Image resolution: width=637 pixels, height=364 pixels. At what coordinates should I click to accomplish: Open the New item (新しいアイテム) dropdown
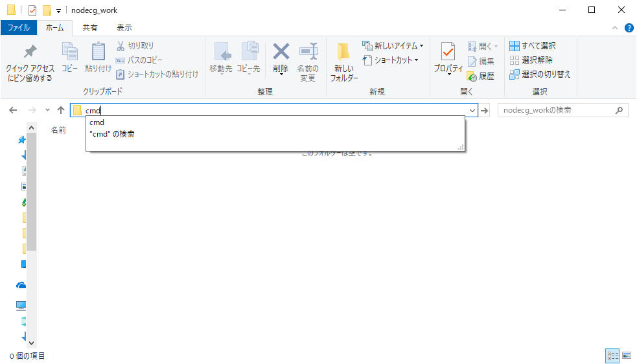coord(393,46)
